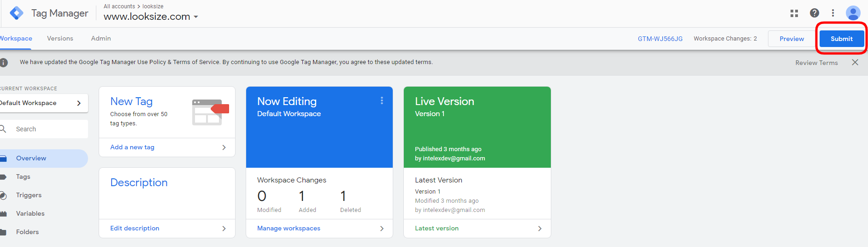Switch to the Admin tab

pos(101,39)
